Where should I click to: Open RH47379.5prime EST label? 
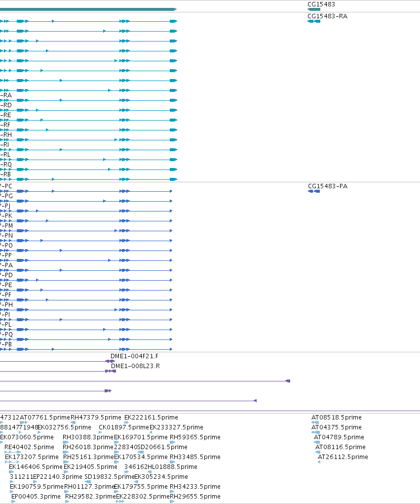pos(96,418)
